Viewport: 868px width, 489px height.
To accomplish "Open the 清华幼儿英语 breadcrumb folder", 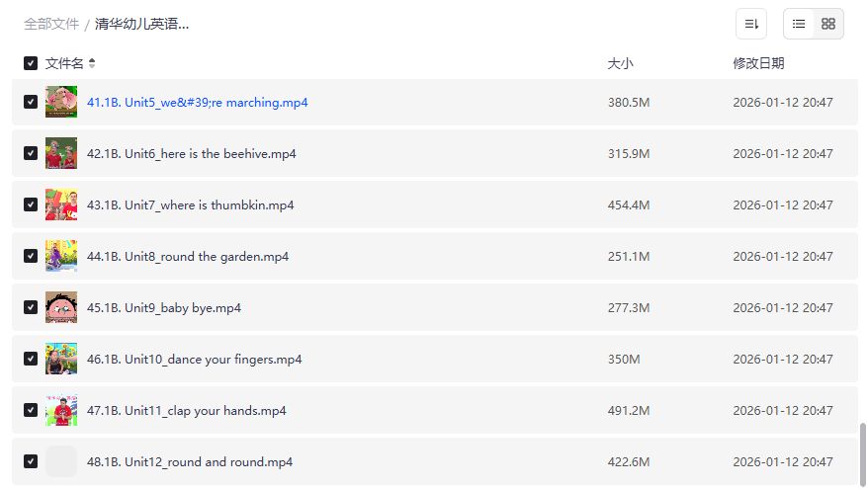I will pos(141,24).
